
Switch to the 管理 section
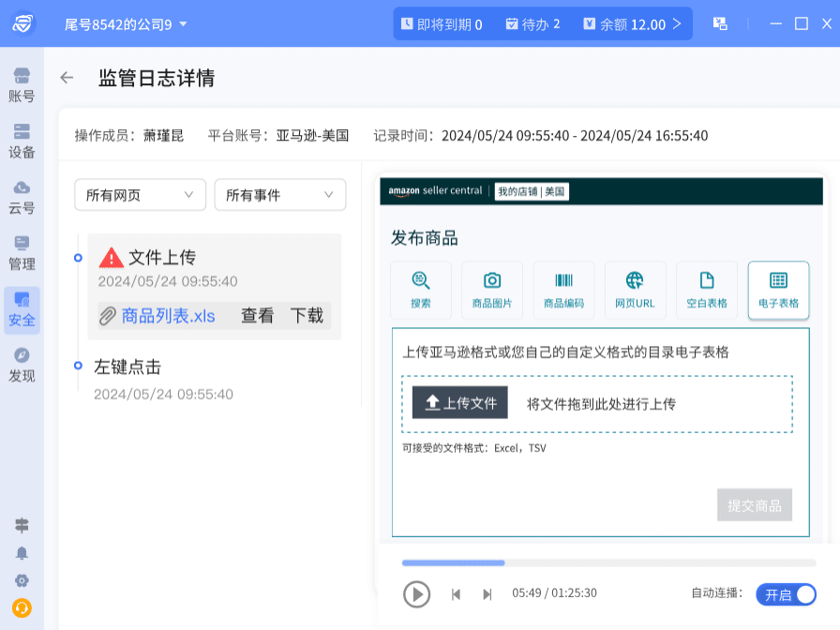click(22, 251)
